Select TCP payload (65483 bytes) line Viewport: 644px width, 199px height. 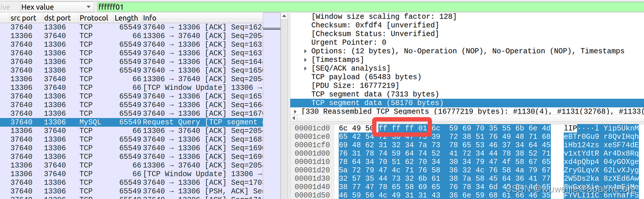point(366,77)
